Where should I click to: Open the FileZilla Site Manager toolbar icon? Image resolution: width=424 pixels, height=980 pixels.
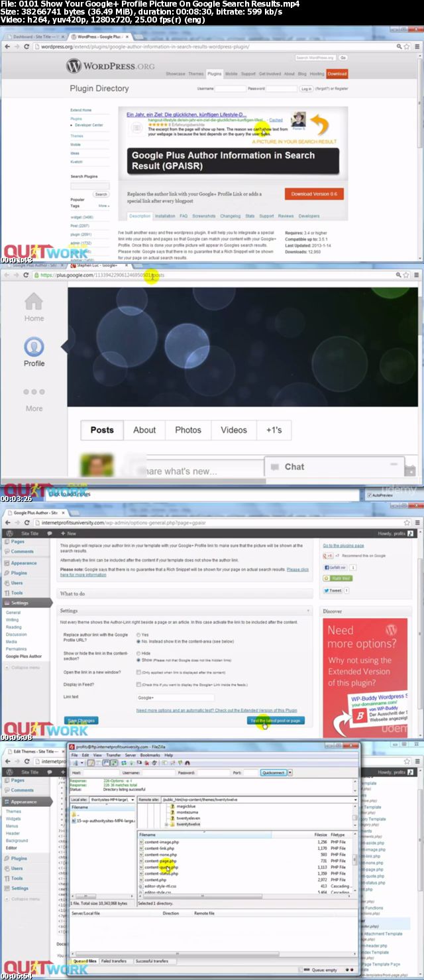coord(76,763)
